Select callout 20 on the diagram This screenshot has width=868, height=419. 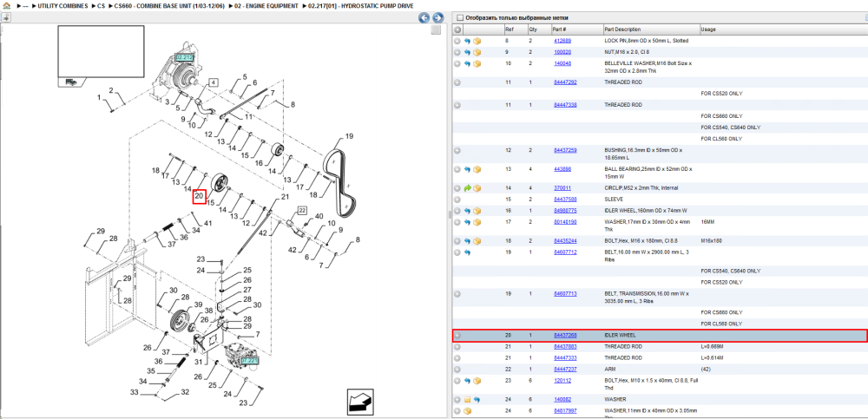click(200, 196)
